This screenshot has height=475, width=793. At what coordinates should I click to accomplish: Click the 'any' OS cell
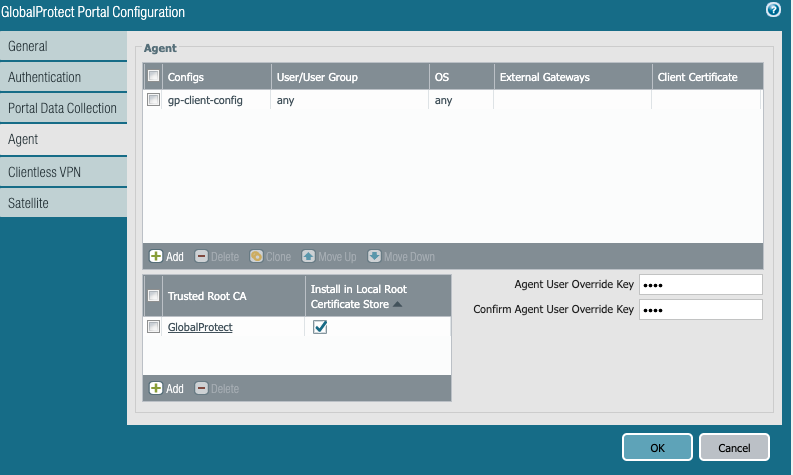click(x=461, y=100)
